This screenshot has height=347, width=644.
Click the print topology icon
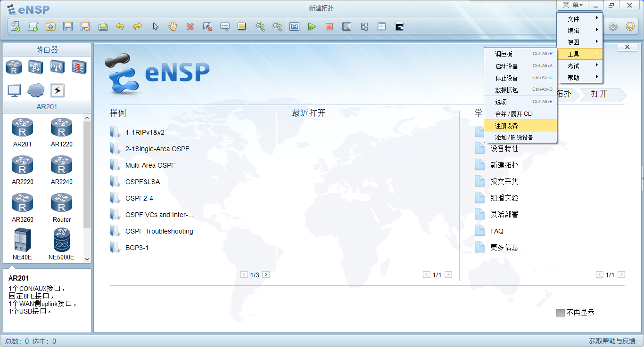point(103,27)
